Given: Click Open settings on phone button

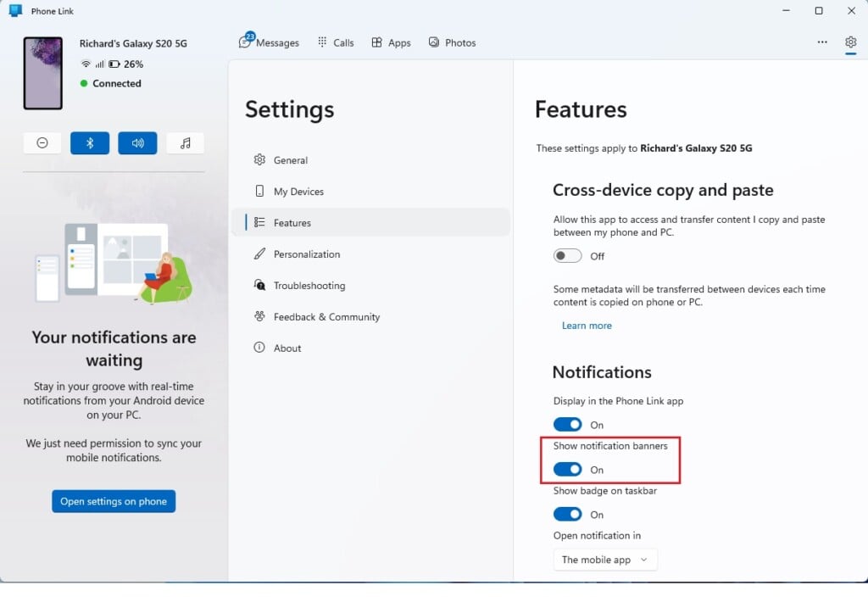Looking at the screenshot, I should point(114,501).
